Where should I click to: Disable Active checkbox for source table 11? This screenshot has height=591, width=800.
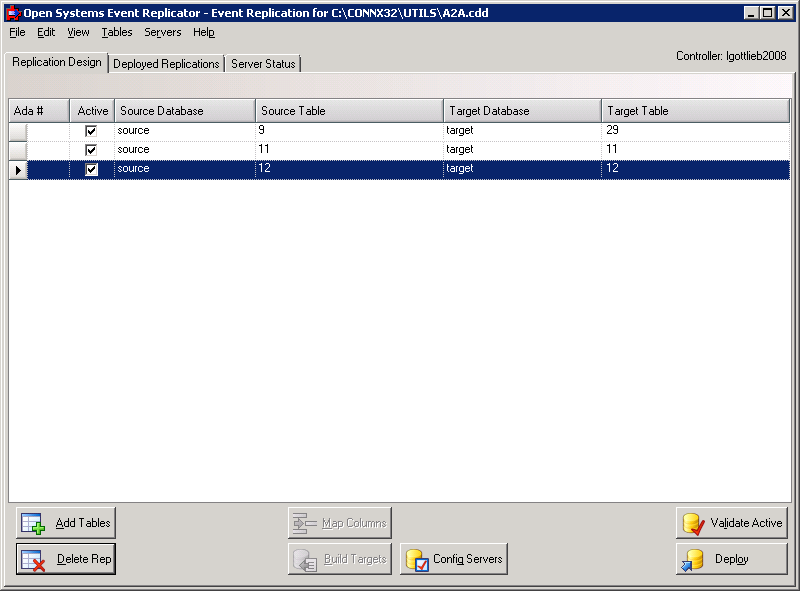(91, 149)
